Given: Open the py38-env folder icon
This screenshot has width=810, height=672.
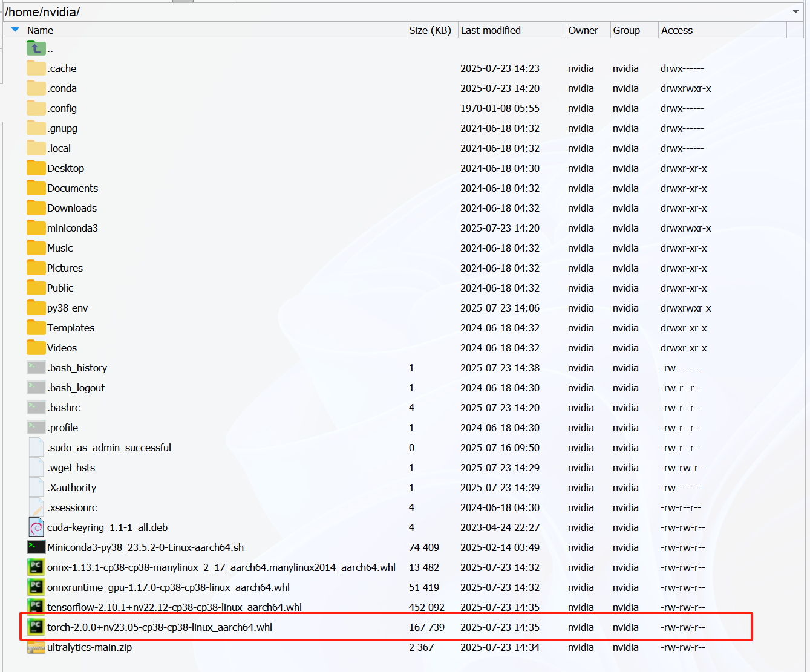Looking at the screenshot, I should pos(36,307).
